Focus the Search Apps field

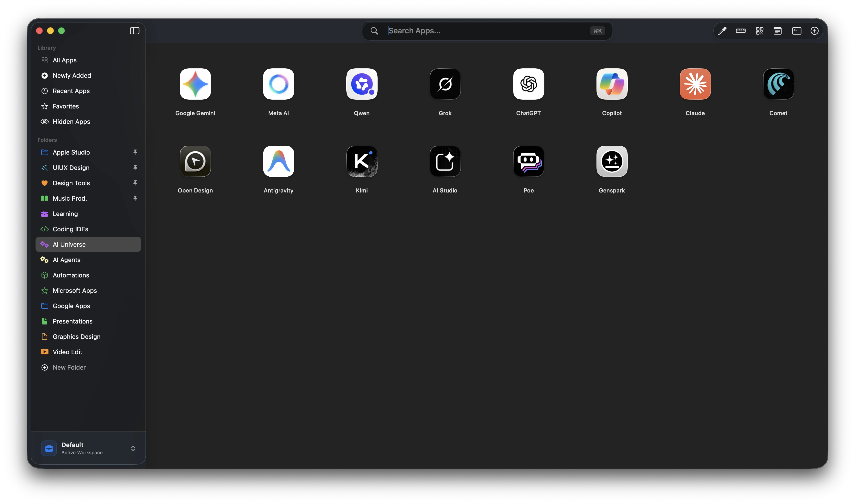(x=487, y=31)
